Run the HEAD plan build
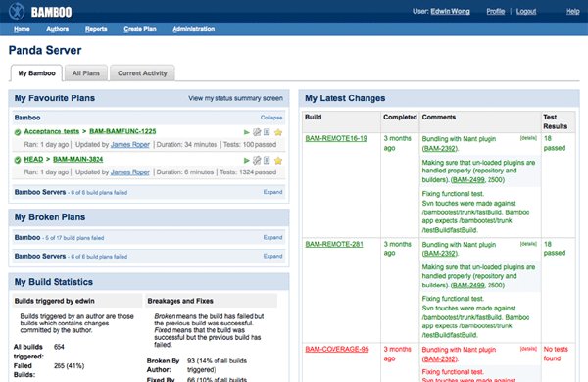Viewport: 588px width, 382px height. [x=246, y=160]
